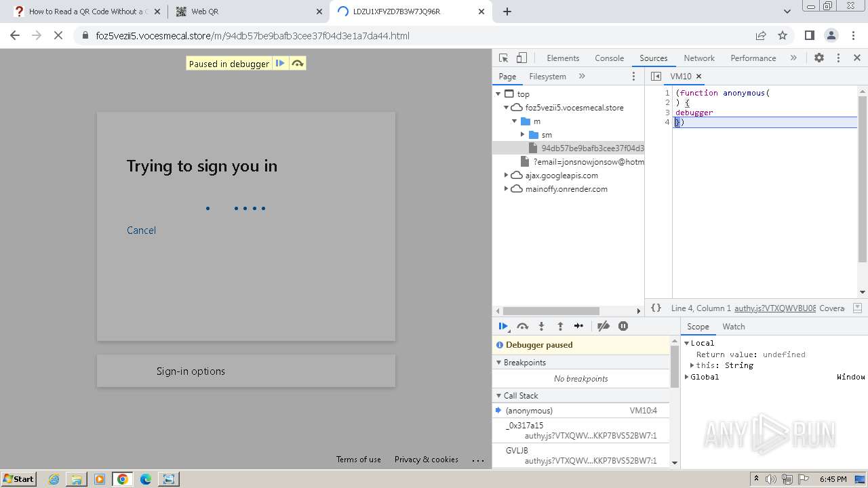This screenshot has width=868, height=488.
Task: Open the Filesystem navigator tab
Action: tap(547, 77)
